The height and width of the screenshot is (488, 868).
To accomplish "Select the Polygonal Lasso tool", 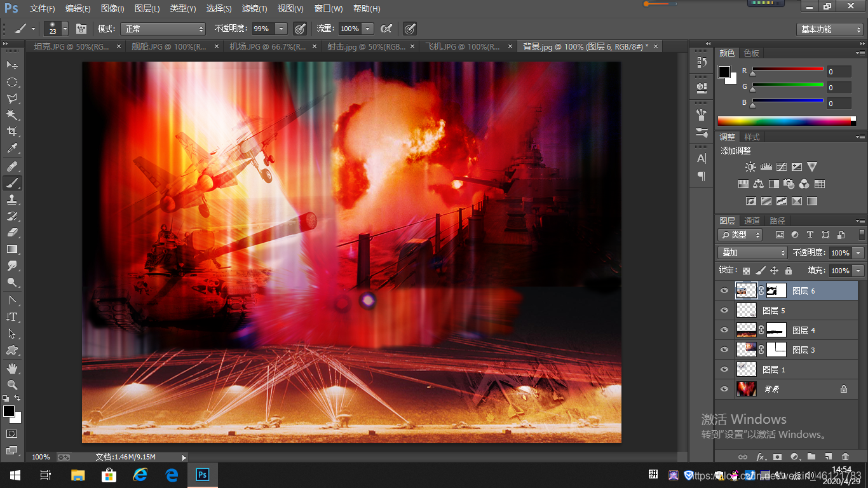I will pos(12,98).
